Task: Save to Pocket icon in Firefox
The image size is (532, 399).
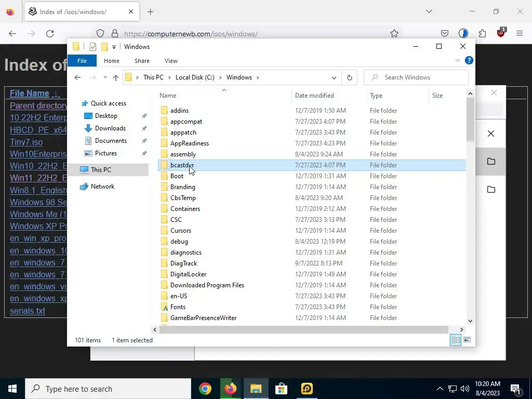Action: 445,33
